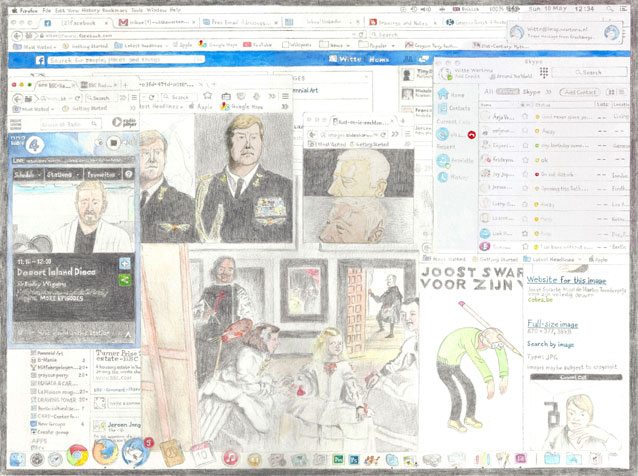This screenshot has width=638, height=476.
Task: Click the blue add-to-favourites plus icon by Desert Island Discs
Action: pyautogui.click(x=125, y=264)
